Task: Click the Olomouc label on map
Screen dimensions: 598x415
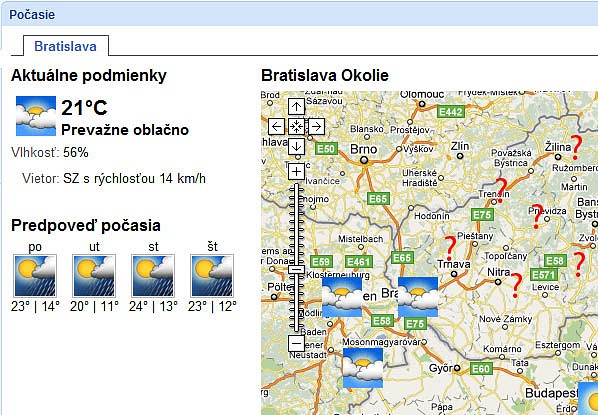Action: point(422,95)
